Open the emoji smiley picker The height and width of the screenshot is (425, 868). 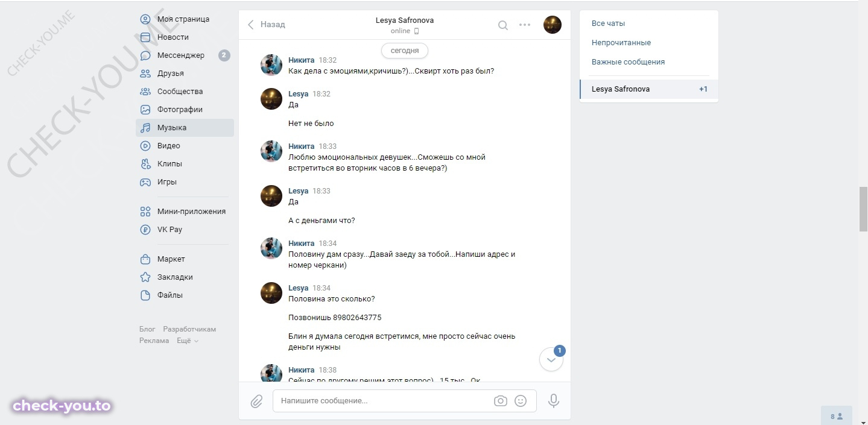pyautogui.click(x=521, y=401)
